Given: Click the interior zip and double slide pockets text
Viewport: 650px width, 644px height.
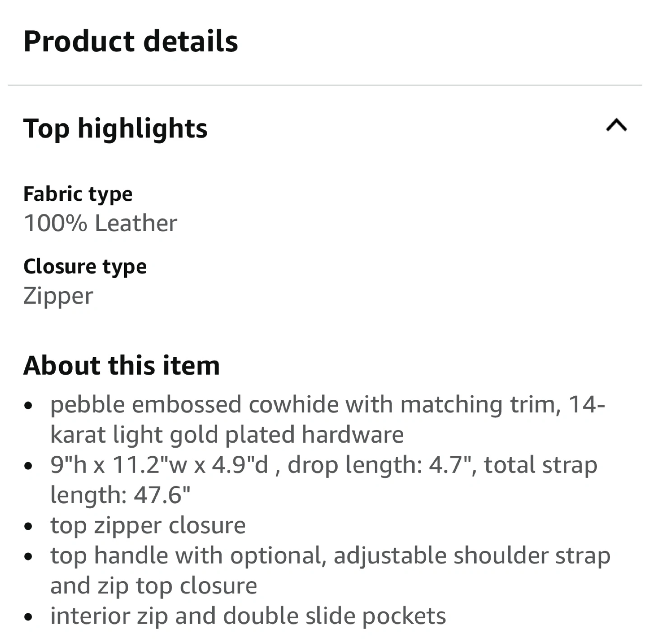Looking at the screenshot, I should (248, 616).
